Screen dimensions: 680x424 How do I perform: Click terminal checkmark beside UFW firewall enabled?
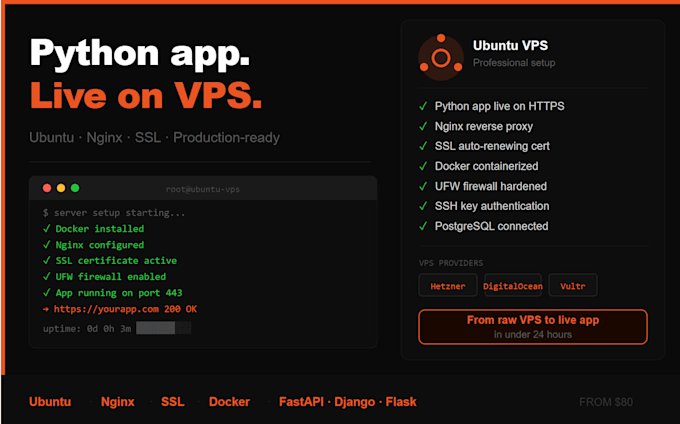(x=47, y=277)
